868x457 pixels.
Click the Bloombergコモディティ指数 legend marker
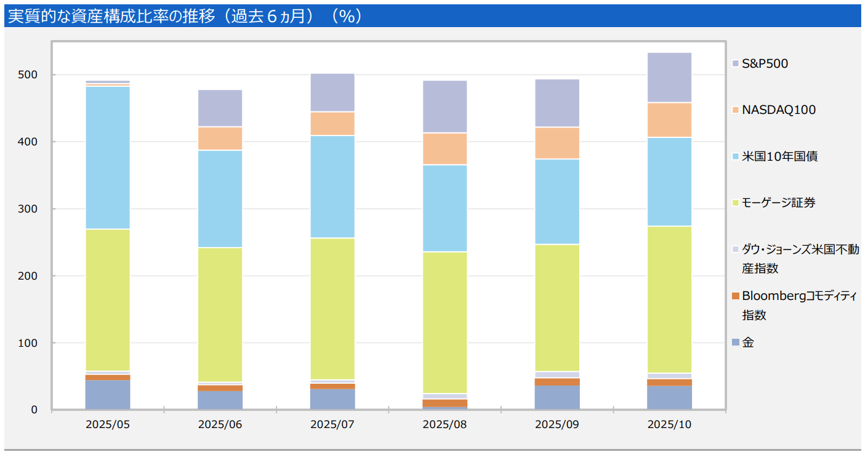click(736, 296)
